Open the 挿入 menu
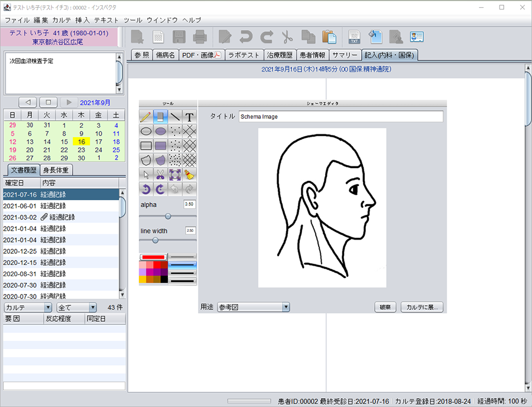 point(82,20)
